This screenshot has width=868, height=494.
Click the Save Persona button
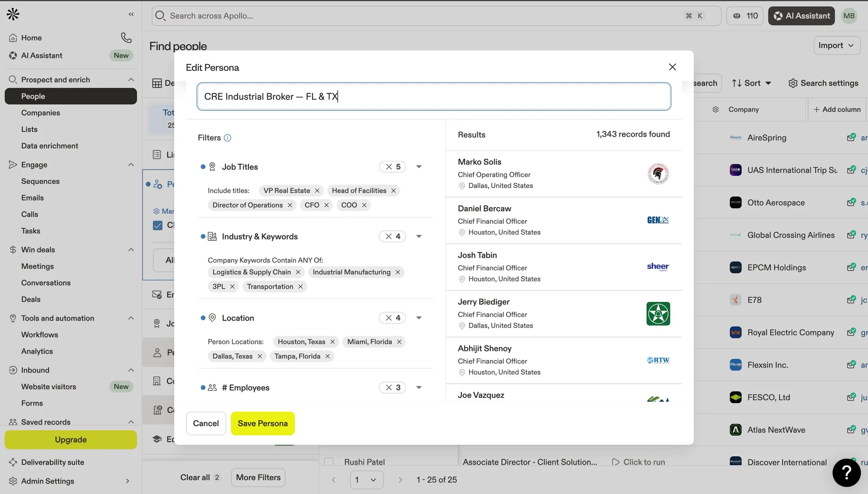(263, 423)
